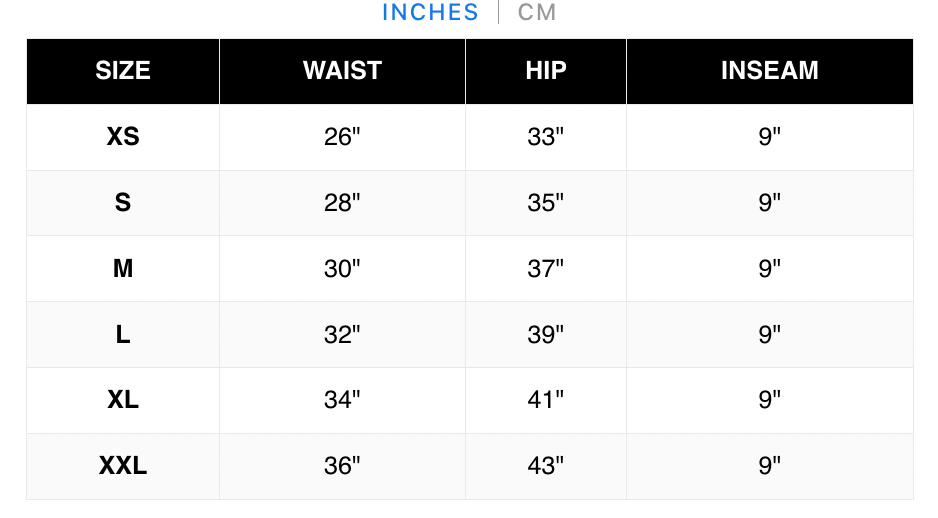Image resolution: width=938 pixels, height=518 pixels.
Task: Select the HIP column header
Action: (x=546, y=71)
